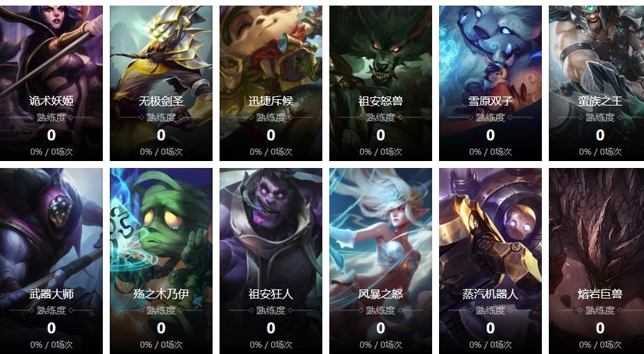Select the 无极剑圣 champion card
The width and height of the screenshot is (644, 354).
click(x=161, y=83)
